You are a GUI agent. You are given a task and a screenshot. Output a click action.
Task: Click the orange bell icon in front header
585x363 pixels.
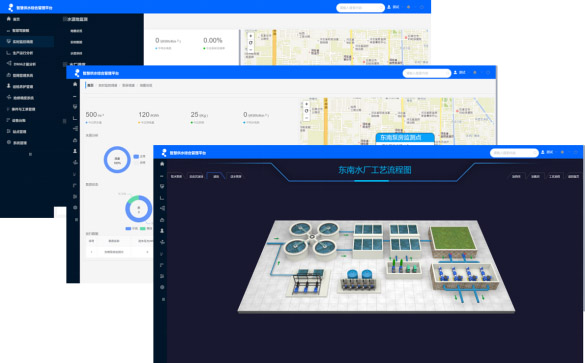[x=562, y=152]
